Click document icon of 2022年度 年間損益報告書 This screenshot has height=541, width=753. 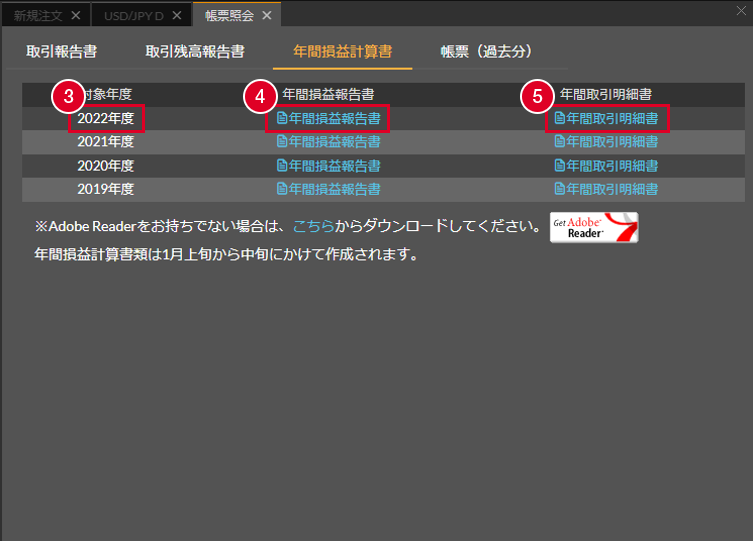tap(282, 118)
